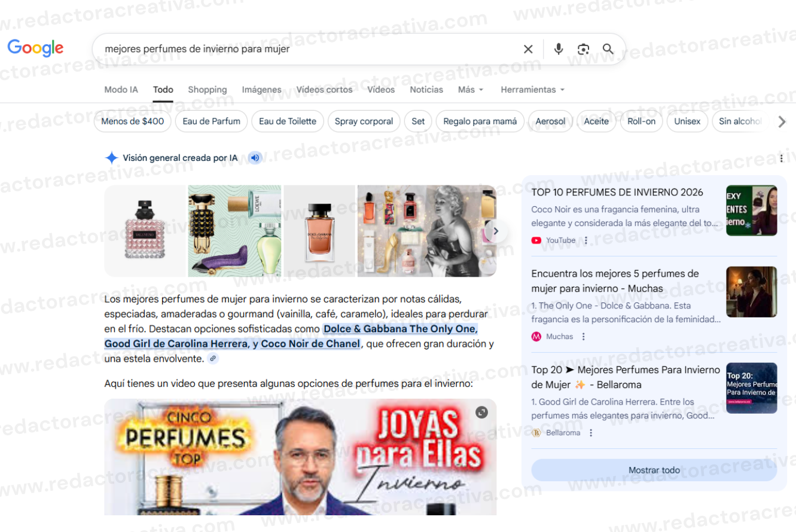The image size is (796, 532).
Task: Click the YouTube source label
Action: pos(560,240)
